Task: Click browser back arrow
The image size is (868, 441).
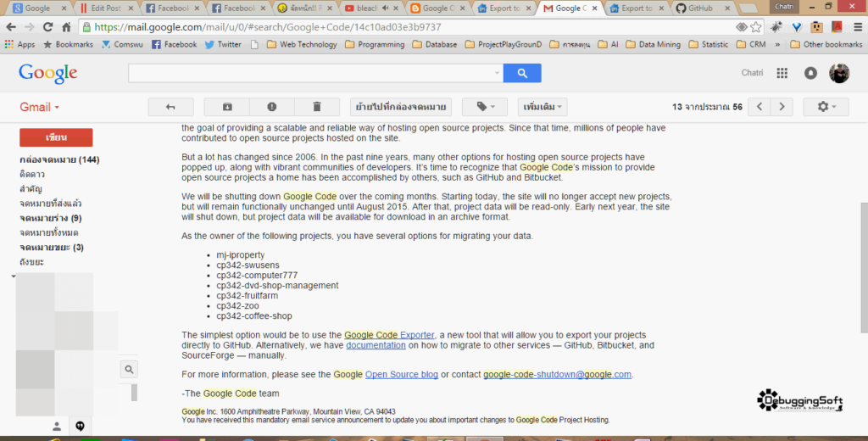Action: click(11, 26)
